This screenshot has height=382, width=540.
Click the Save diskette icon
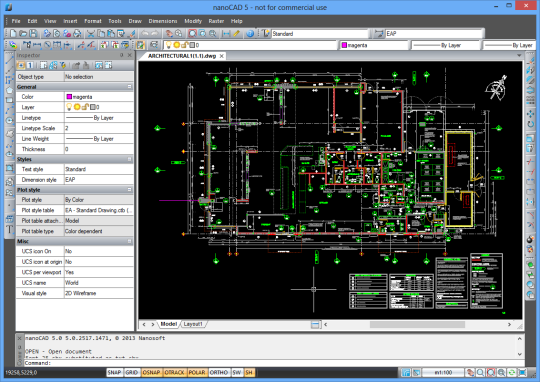click(33, 33)
